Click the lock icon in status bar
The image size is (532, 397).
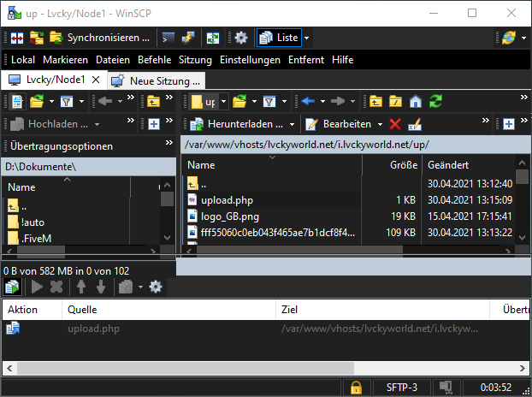[x=356, y=387]
